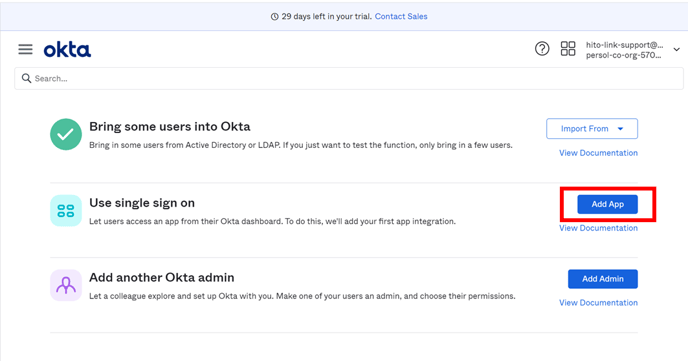The image size is (688, 361).
Task: Select the Use single sign on heading
Action: (142, 203)
